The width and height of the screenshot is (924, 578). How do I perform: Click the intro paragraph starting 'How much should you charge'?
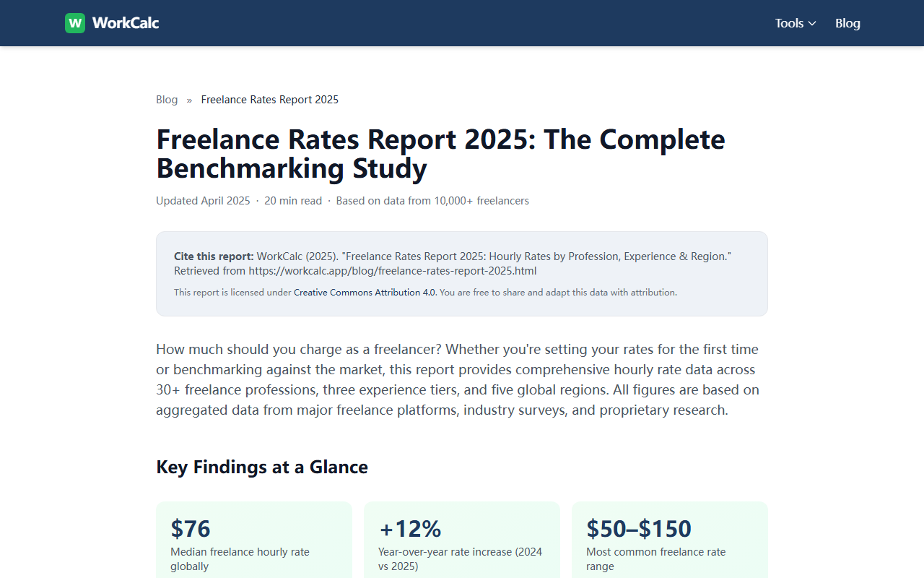(458, 379)
